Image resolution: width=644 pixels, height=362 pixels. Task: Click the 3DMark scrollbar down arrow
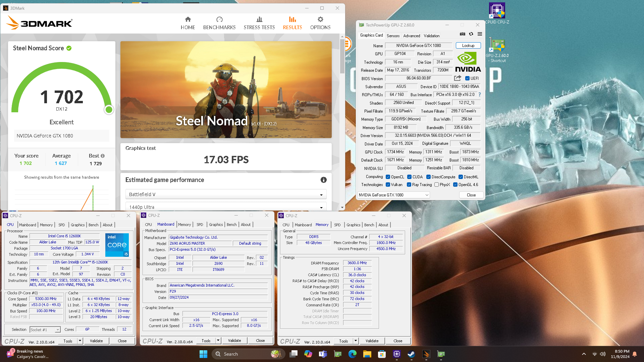point(342,207)
